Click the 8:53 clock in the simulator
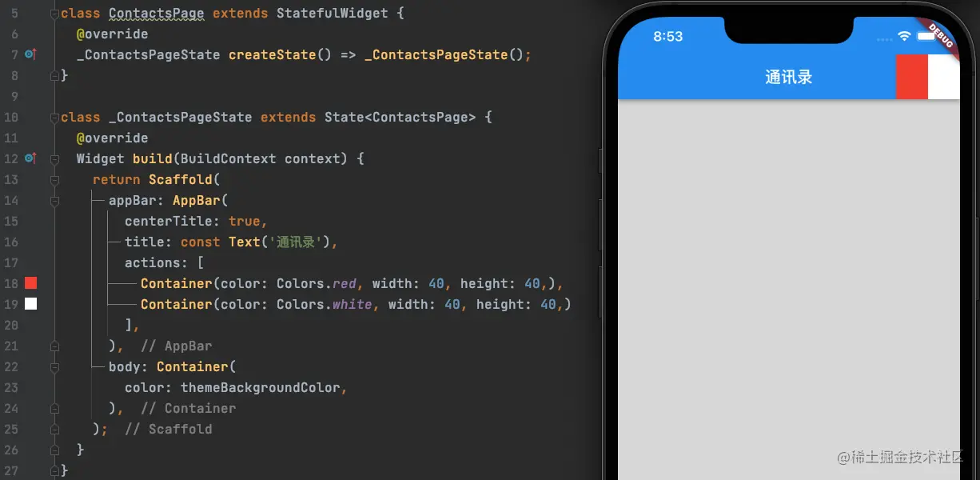Screen dimensions: 980x480 click(668, 37)
